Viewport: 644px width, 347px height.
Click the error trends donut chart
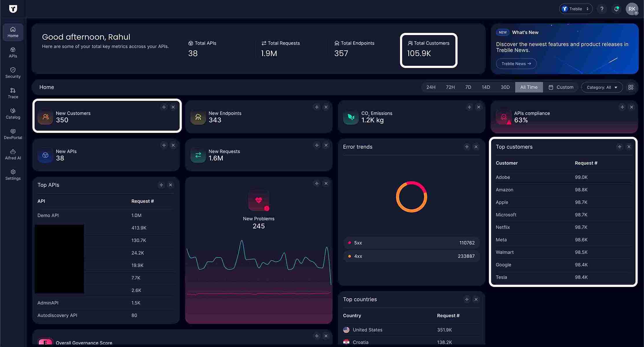411,197
